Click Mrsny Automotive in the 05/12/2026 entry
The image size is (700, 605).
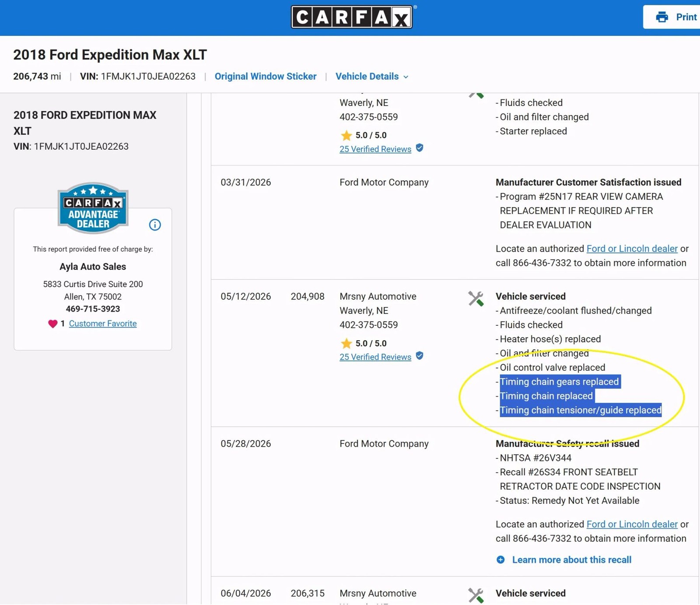coord(378,296)
